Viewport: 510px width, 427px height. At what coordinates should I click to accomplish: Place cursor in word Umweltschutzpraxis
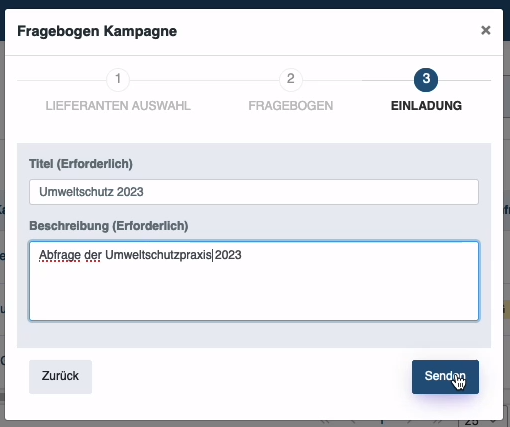pos(158,255)
